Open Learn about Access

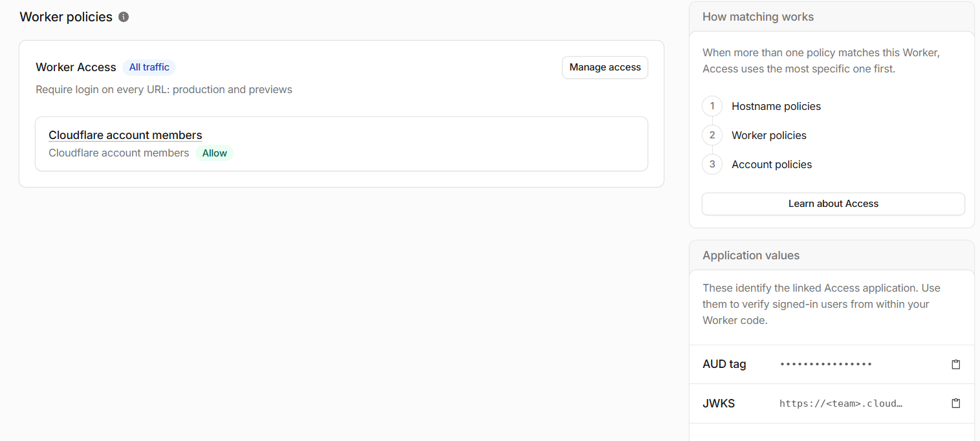(x=833, y=204)
